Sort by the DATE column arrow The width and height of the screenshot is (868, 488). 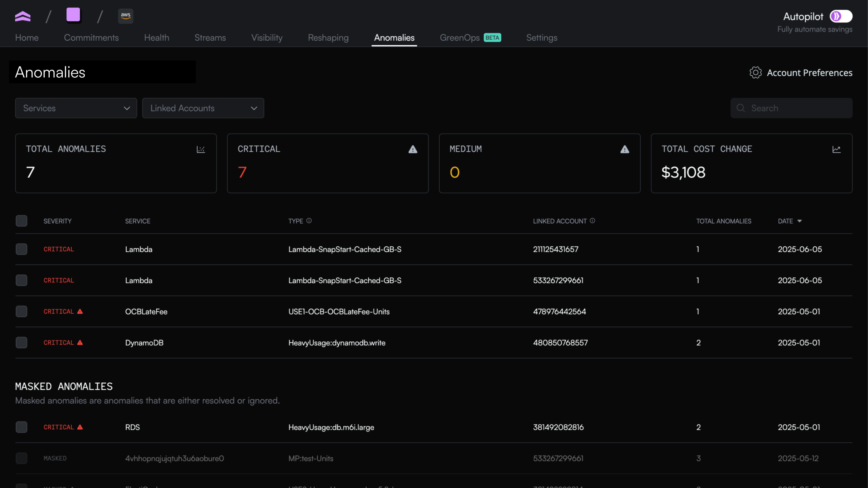pyautogui.click(x=799, y=221)
